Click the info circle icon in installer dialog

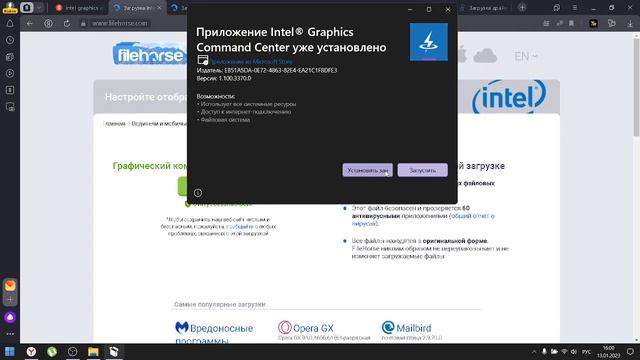(198, 193)
